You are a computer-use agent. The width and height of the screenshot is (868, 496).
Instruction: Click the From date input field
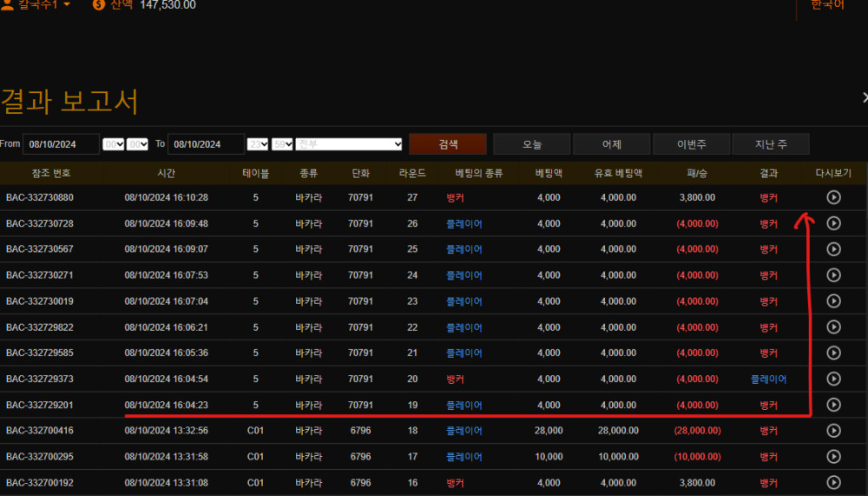click(61, 144)
